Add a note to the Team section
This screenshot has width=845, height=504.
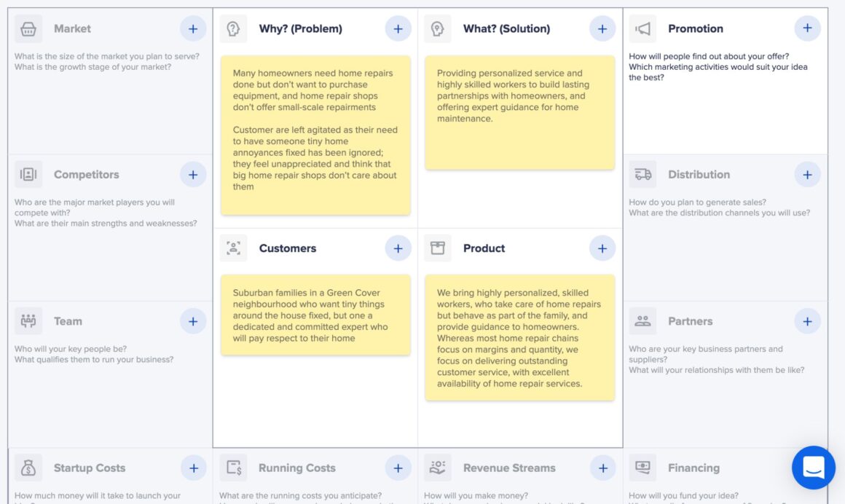[x=193, y=320]
